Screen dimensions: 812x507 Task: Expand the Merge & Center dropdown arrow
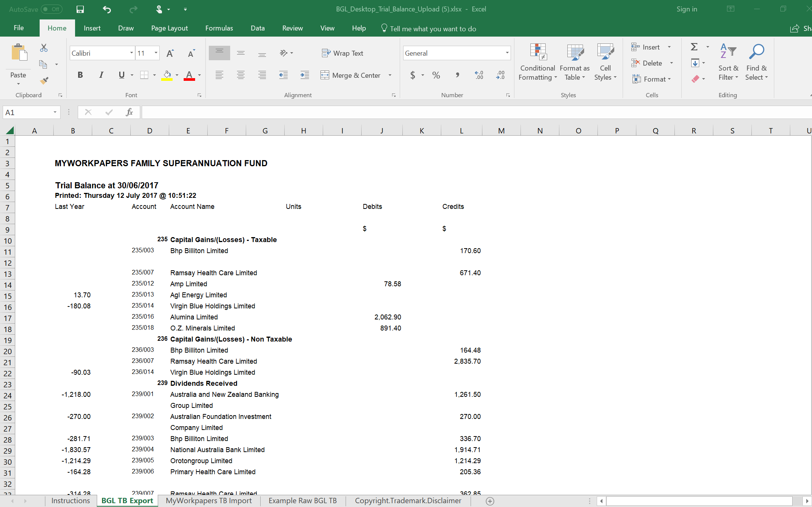tap(390, 75)
